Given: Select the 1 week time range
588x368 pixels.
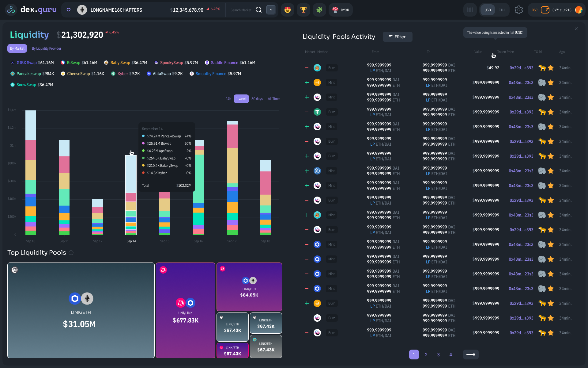Looking at the screenshot, I should 241,99.
